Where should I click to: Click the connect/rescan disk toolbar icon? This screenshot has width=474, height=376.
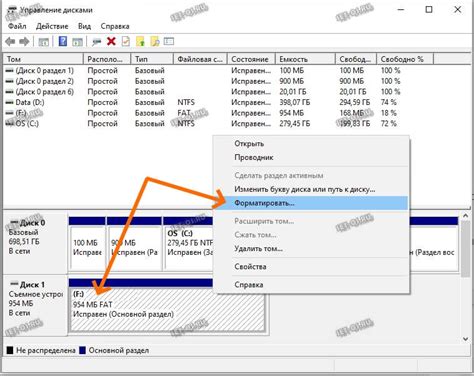(97, 42)
